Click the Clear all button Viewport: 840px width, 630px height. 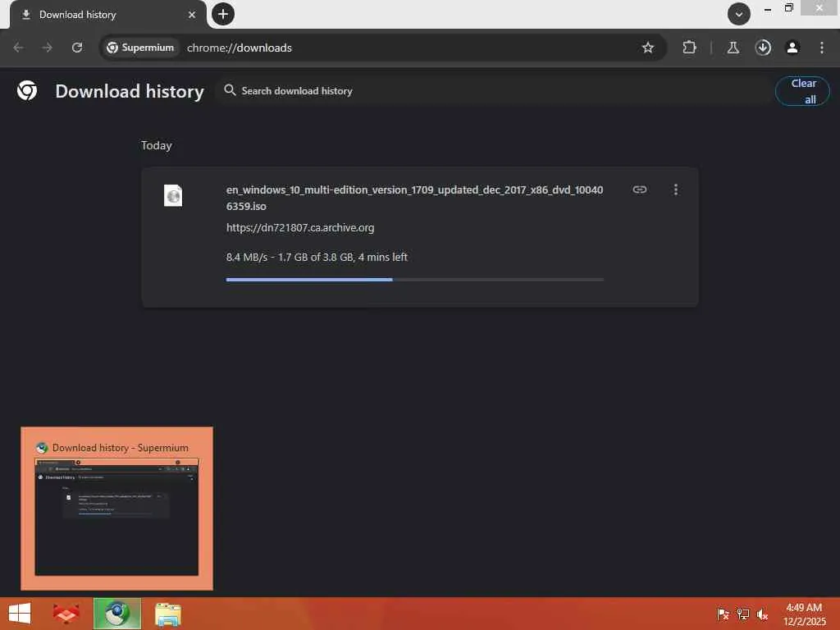[x=802, y=91]
